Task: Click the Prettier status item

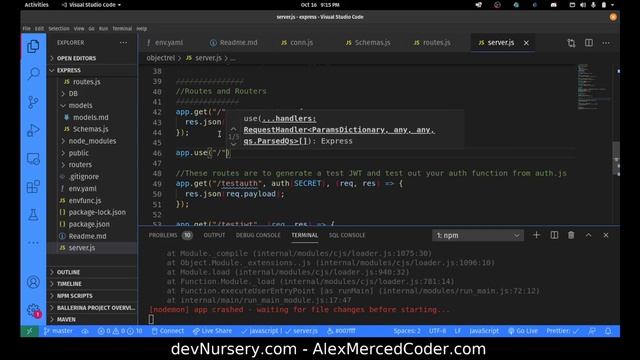Action: click(x=563, y=331)
